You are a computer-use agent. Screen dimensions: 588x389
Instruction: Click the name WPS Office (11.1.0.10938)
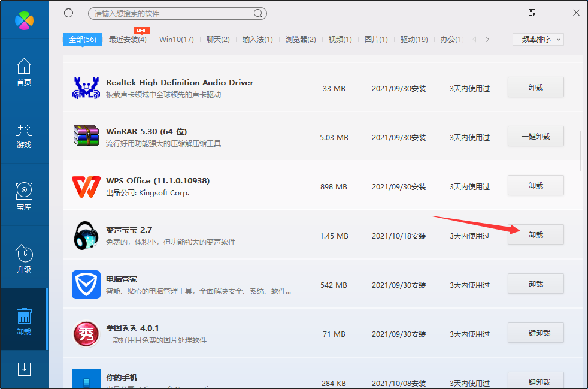point(158,181)
